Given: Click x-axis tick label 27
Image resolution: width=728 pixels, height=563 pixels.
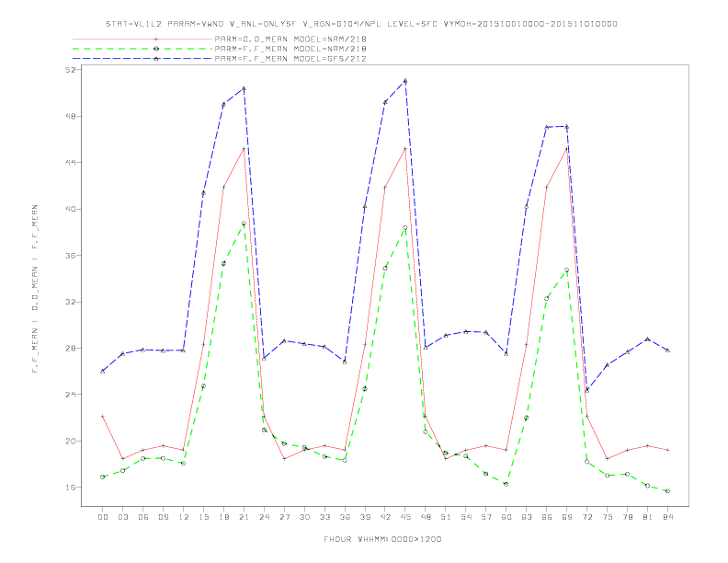Looking at the screenshot, I should [284, 517].
